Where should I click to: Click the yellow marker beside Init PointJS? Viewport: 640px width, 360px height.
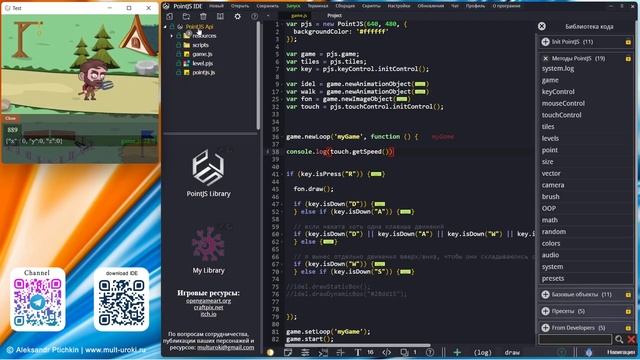coord(628,42)
